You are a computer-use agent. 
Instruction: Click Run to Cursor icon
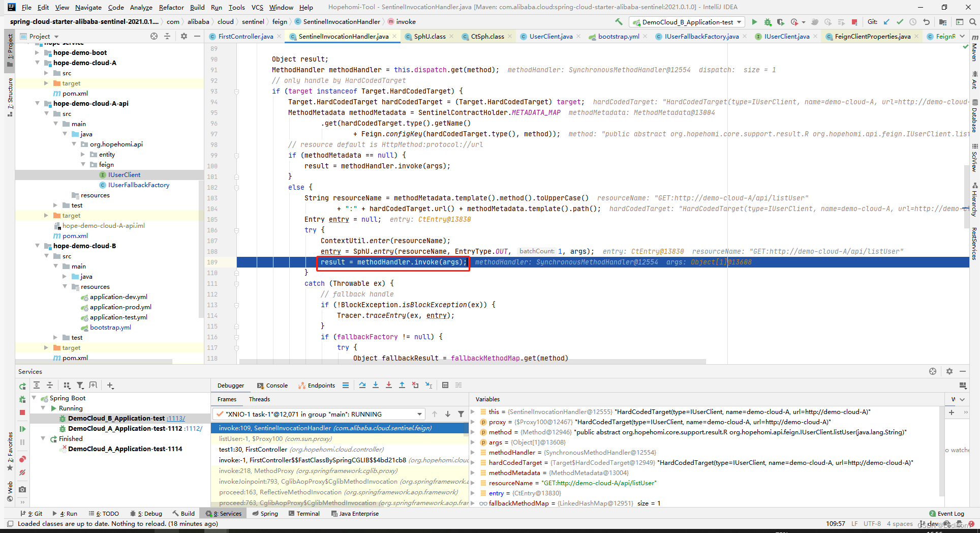(x=428, y=385)
